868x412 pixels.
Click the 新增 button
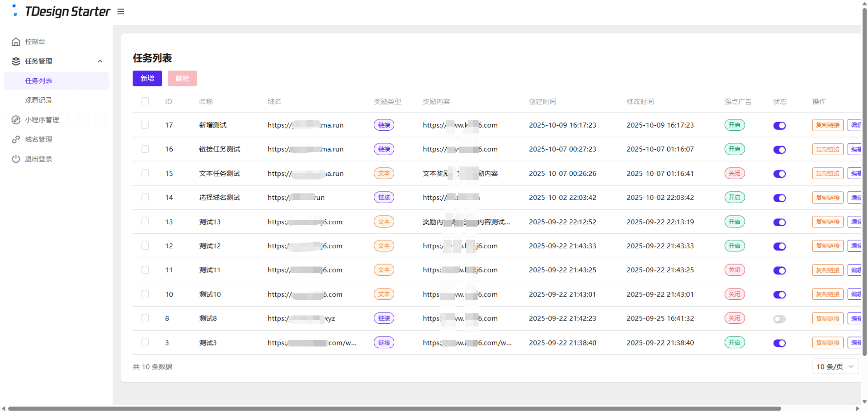pyautogui.click(x=147, y=78)
